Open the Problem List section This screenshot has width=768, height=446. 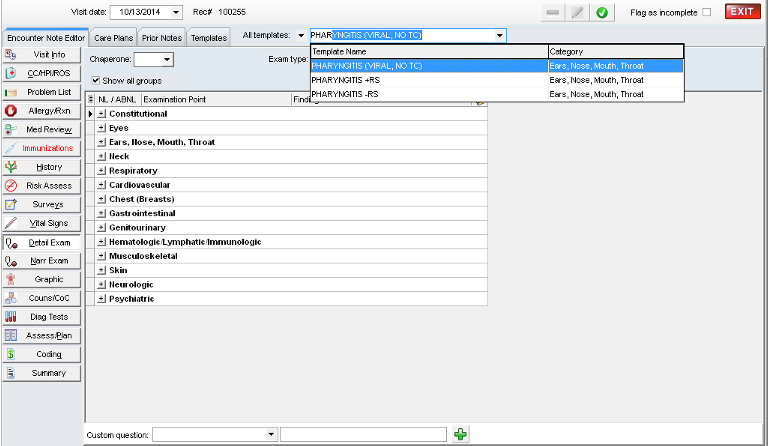click(42, 92)
